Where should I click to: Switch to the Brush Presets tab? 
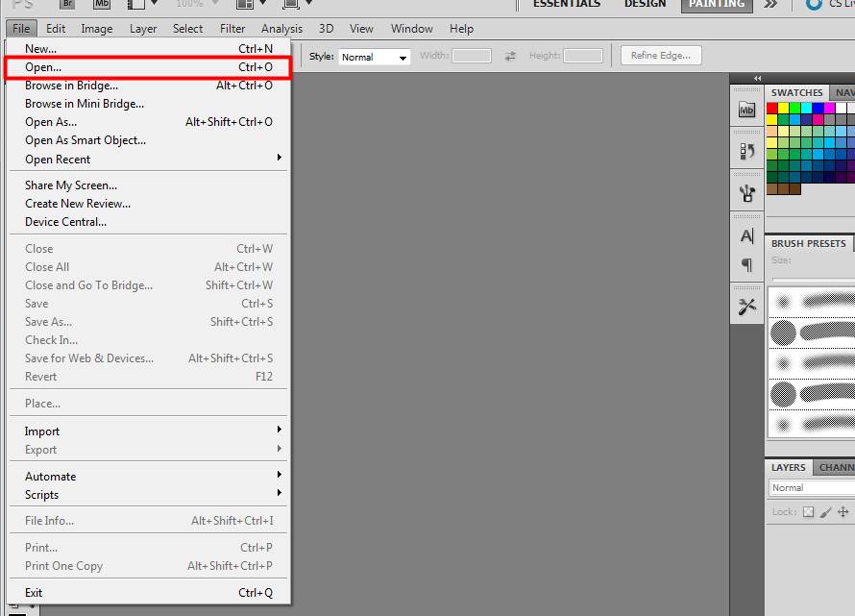pos(808,243)
